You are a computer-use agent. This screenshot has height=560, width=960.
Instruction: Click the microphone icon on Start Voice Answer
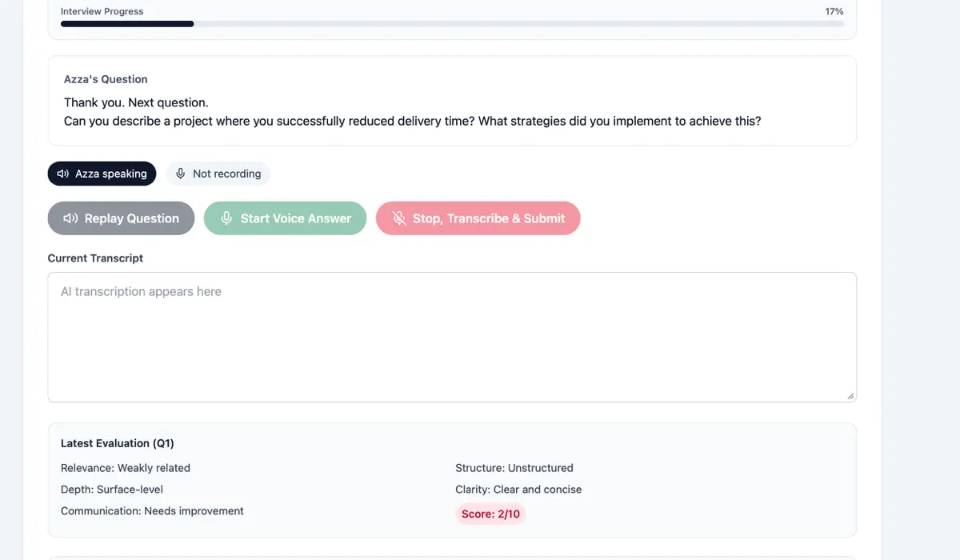pyautogui.click(x=227, y=218)
